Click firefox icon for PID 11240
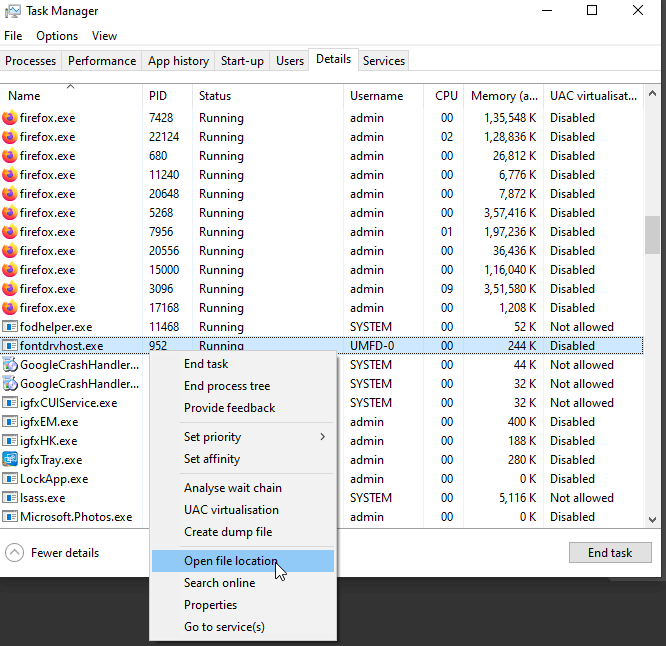Screen dimensions: 666x646 (10, 175)
